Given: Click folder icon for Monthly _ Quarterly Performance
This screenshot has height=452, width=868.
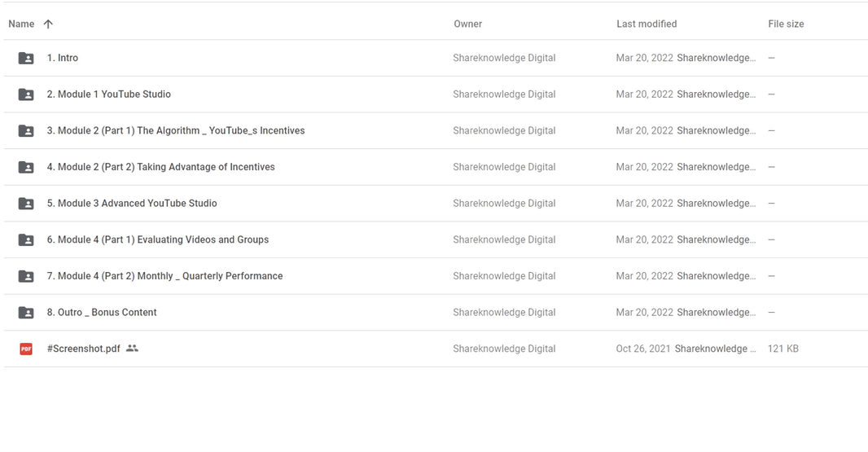Looking at the screenshot, I should click(x=26, y=276).
